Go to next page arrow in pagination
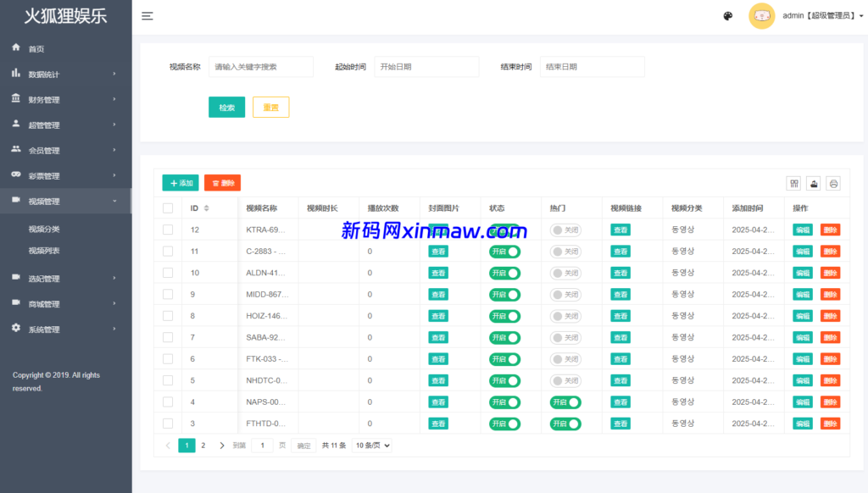 pos(222,446)
